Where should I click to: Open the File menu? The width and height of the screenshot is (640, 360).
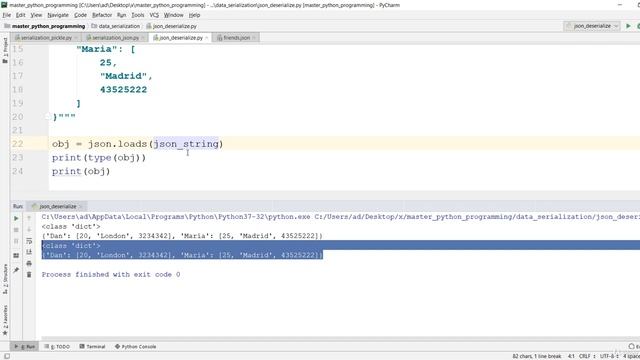[x=7, y=15]
